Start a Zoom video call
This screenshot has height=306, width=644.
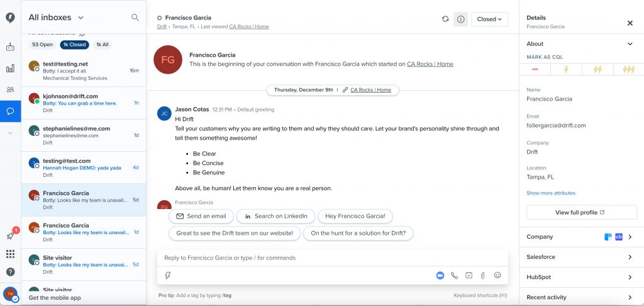coord(440,275)
